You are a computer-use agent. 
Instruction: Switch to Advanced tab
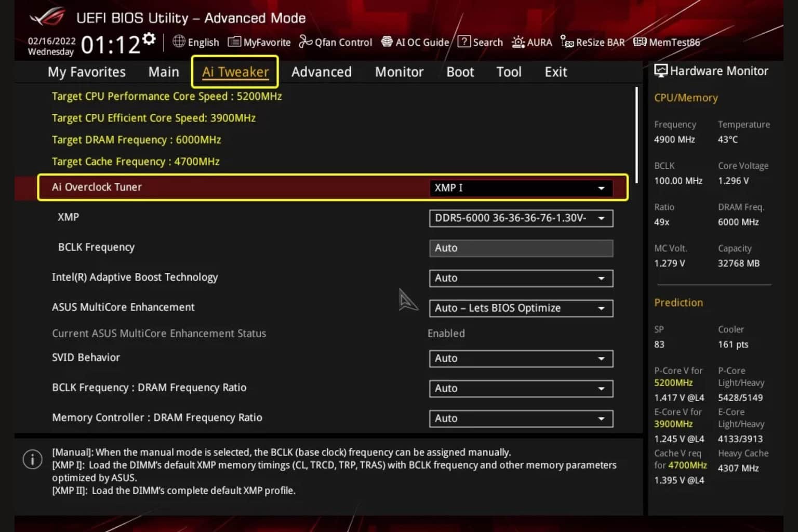point(322,72)
